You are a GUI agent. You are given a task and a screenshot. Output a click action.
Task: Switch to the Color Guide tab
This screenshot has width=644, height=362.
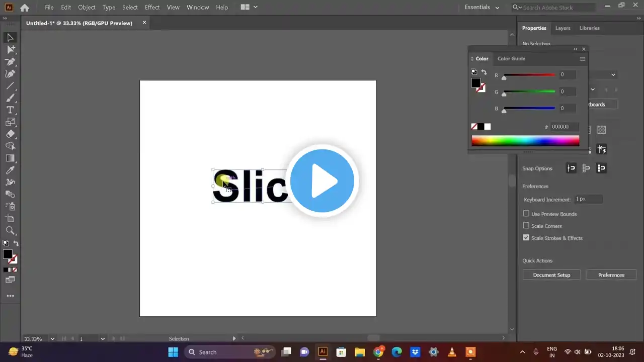pos(511,59)
